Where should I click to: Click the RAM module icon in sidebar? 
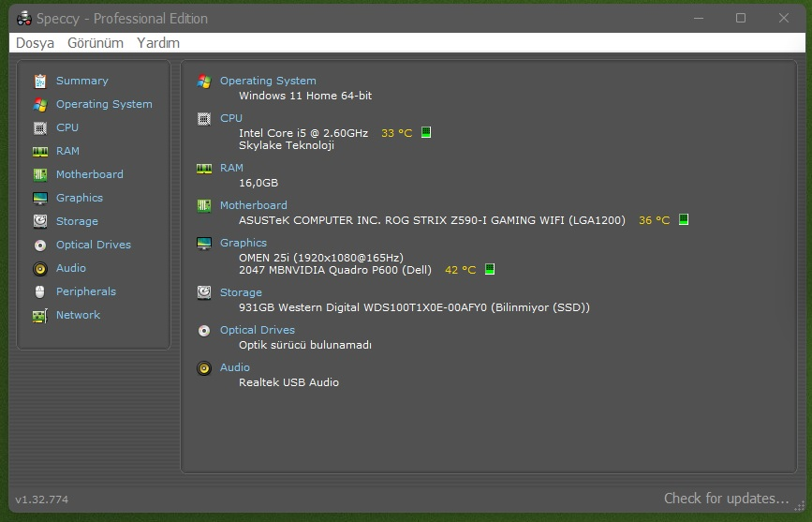[x=40, y=151]
